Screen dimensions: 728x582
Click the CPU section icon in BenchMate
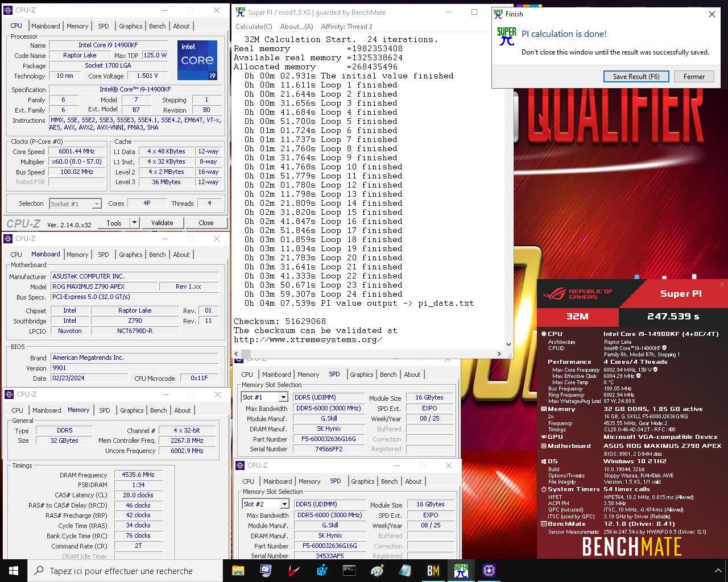544,334
